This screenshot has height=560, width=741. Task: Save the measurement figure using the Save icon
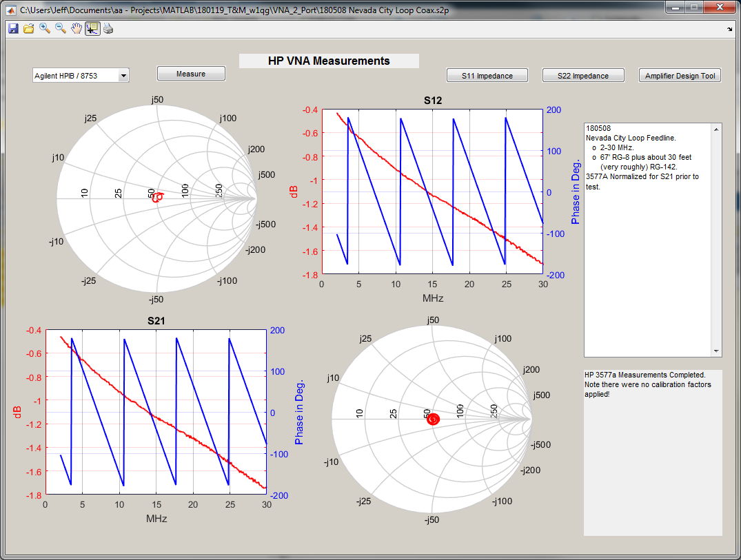[x=12, y=28]
